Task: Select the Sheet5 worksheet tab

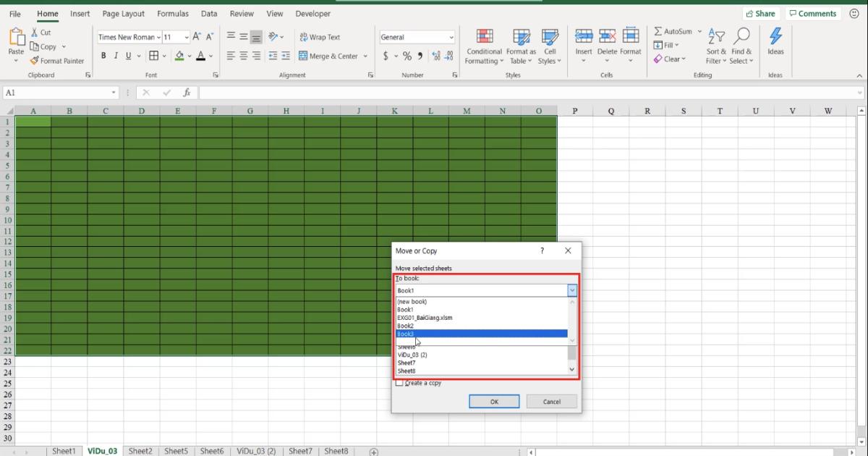Action: (x=176, y=450)
